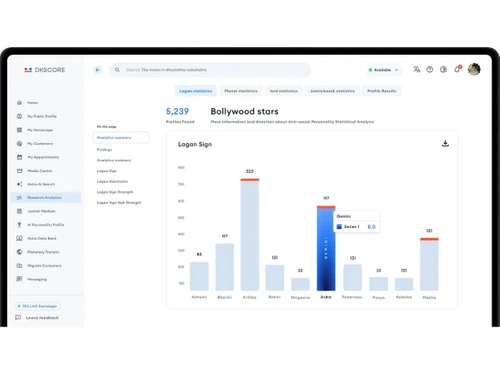Open the notifications bell
The image size is (500, 375).
coord(457,69)
